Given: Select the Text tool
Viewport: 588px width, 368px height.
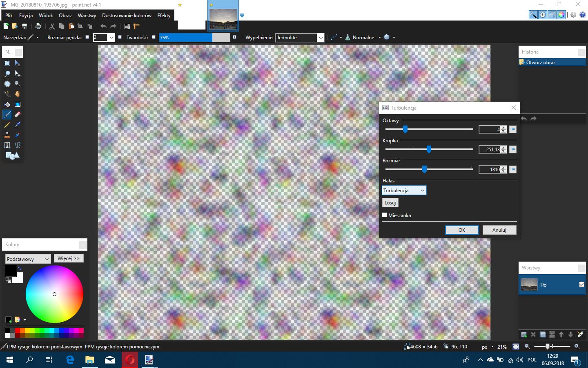Looking at the screenshot, I should [x=7, y=145].
